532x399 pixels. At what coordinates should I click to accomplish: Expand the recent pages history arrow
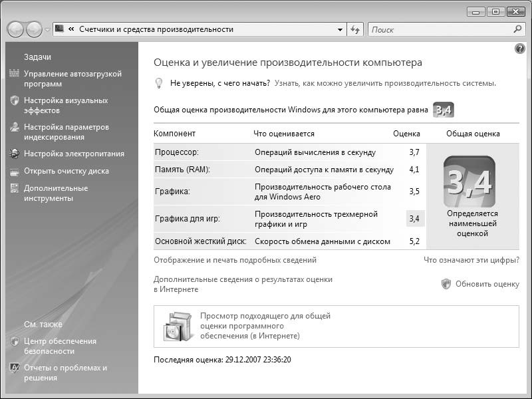pos(47,30)
